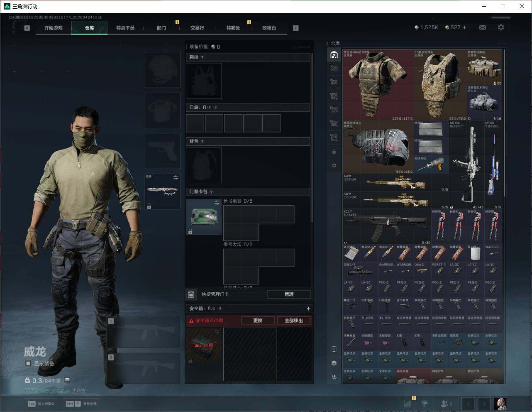Add currency with the plus beside 527
This screenshot has width=532, height=412.
(464, 27)
